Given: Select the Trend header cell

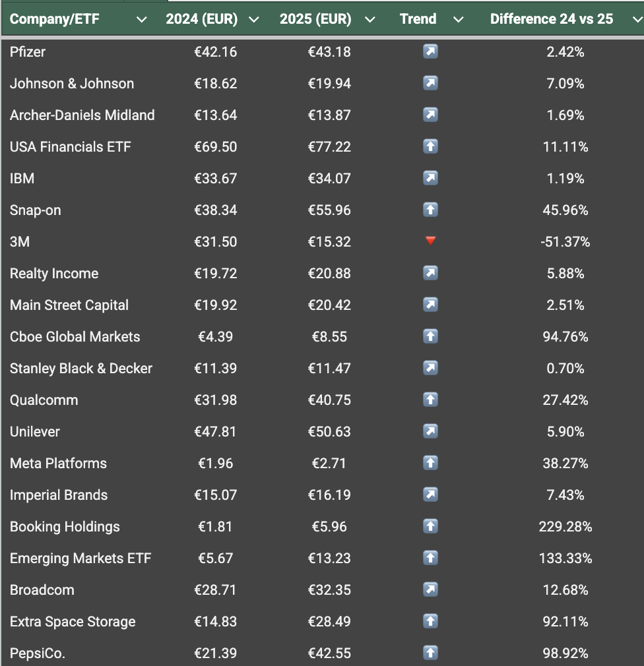Looking at the screenshot, I should [418, 19].
